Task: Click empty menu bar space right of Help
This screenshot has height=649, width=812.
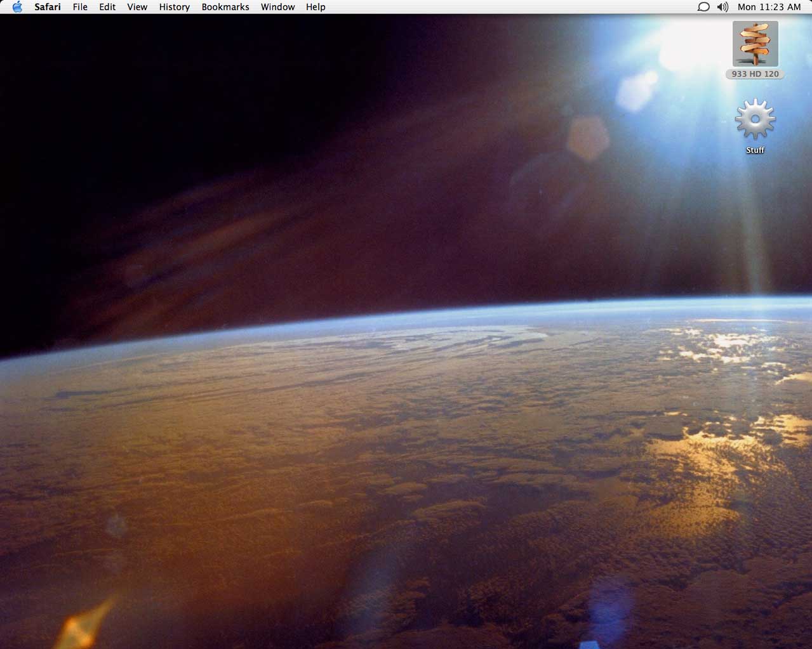Action: (508, 7)
